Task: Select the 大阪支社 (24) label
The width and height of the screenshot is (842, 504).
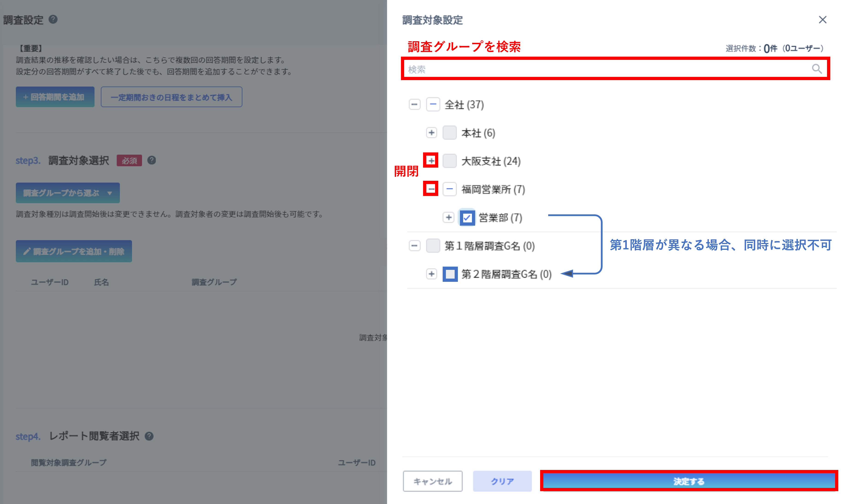Action: point(491,161)
